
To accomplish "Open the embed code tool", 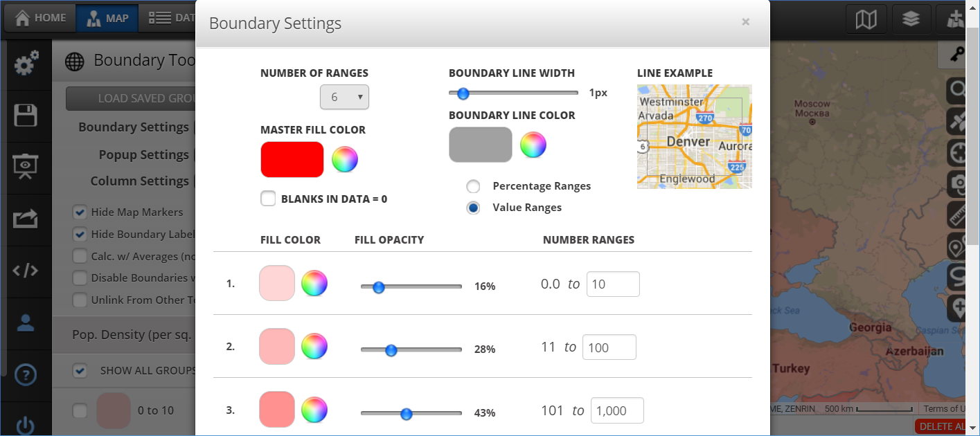I will click(26, 270).
